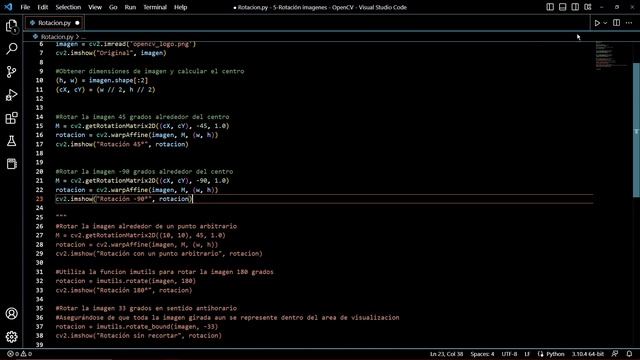640x360 pixels.
Task: Click line imutils.rotate_bound(imagen, -33)
Action: [137, 327]
